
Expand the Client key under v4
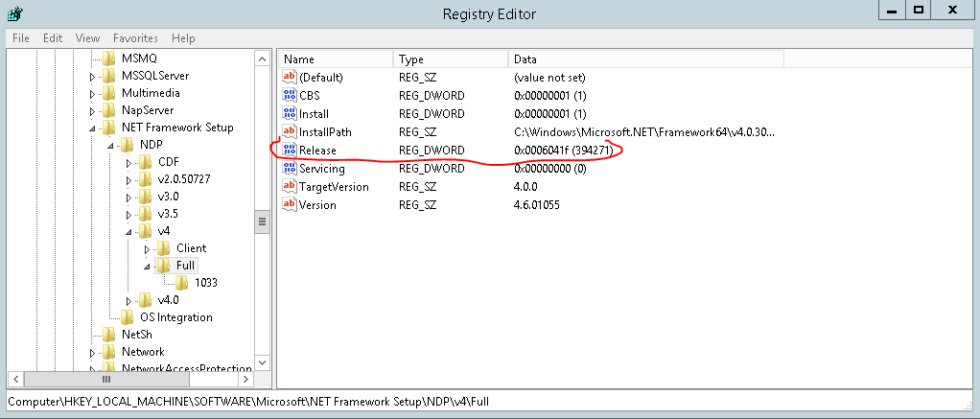[148, 249]
